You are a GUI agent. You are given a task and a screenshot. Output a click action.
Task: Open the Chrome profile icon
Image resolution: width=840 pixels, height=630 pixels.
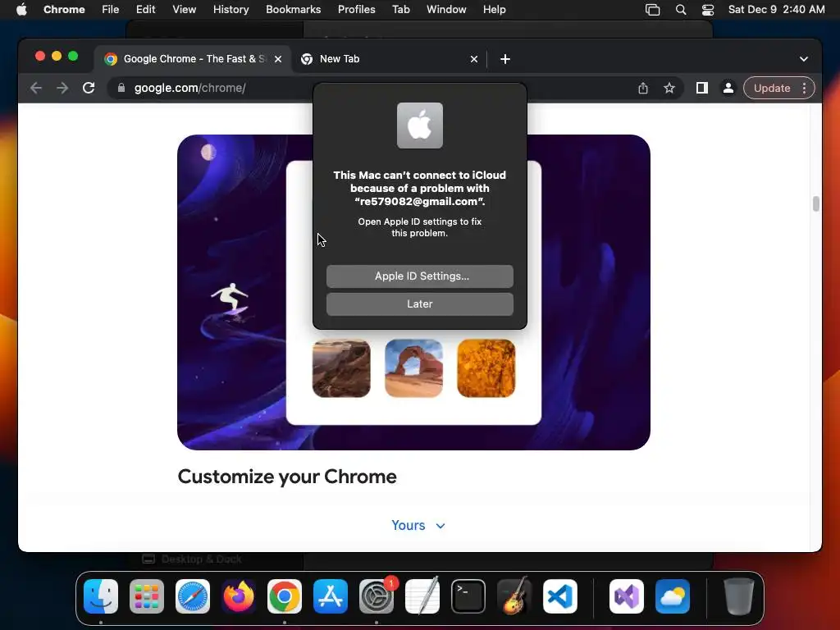pyautogui.click(x=728, y=88)
